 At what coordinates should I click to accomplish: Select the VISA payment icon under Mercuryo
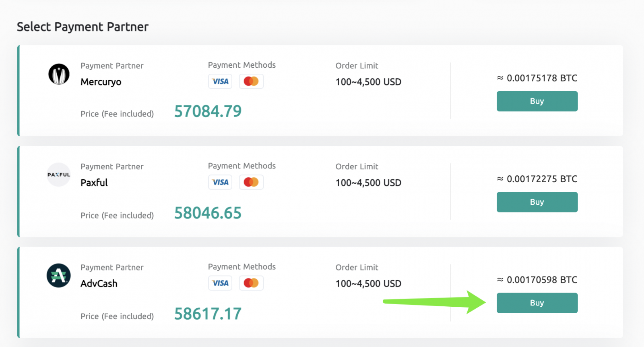pos(220,81)
